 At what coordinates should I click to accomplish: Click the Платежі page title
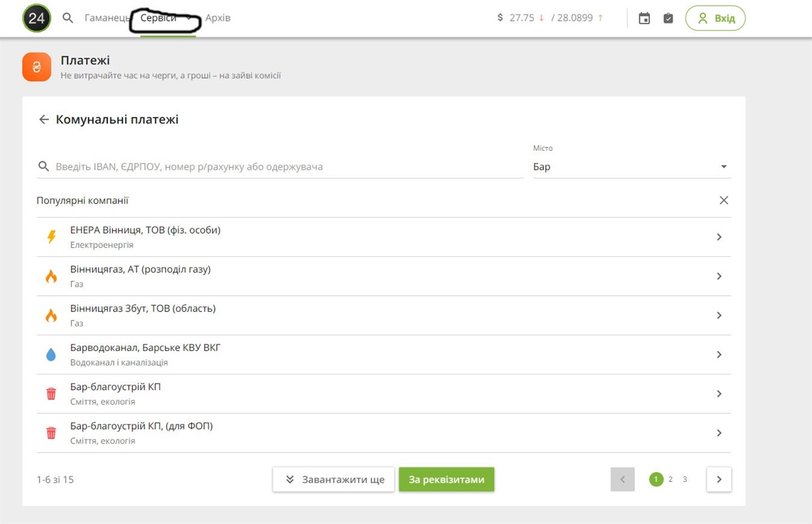(x=85, y=60)
